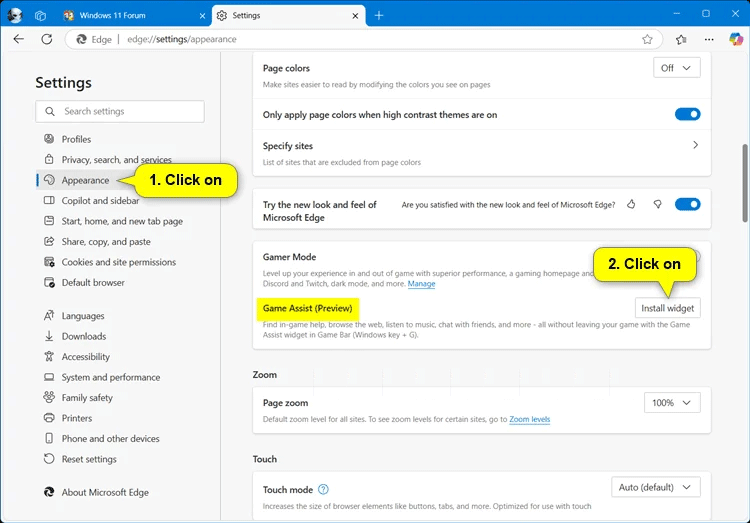Click the Install widget button
This screenshot has height=523, width=750.
(x=667, y=308)
